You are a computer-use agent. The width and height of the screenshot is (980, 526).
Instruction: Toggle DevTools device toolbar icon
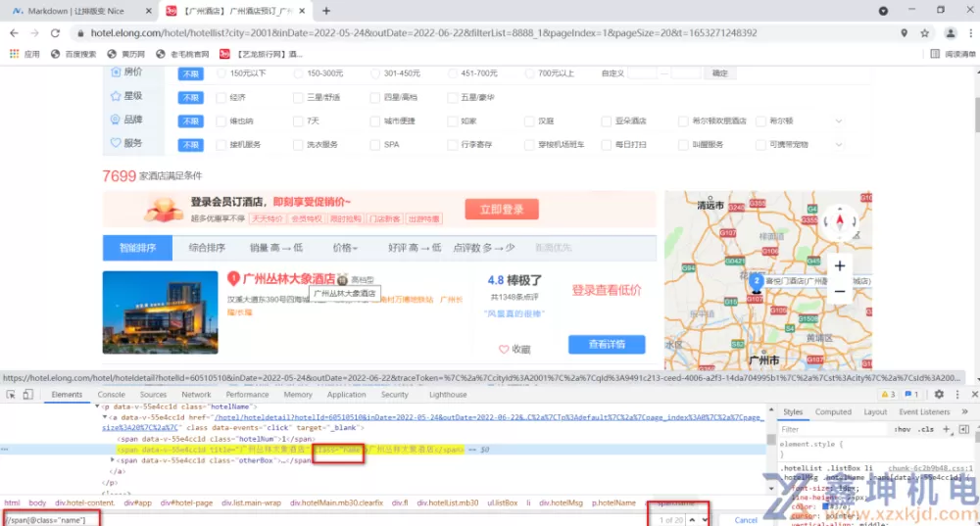coord(27,394)
